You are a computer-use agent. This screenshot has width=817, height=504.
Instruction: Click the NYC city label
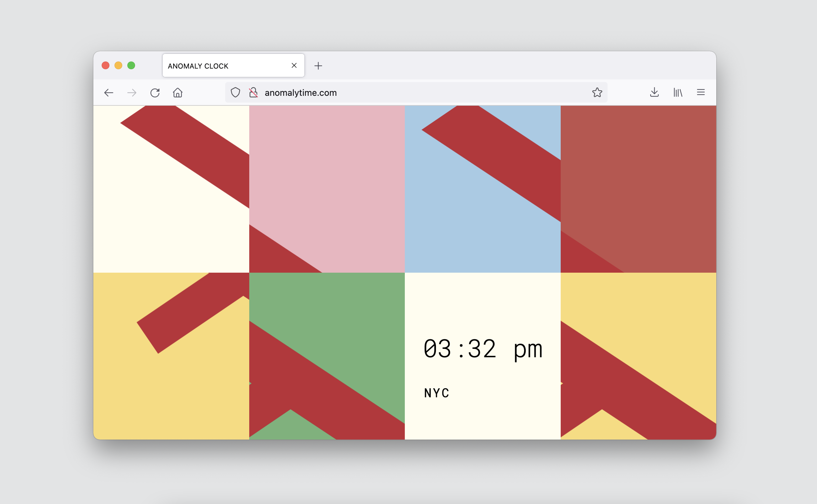[436, 393]
